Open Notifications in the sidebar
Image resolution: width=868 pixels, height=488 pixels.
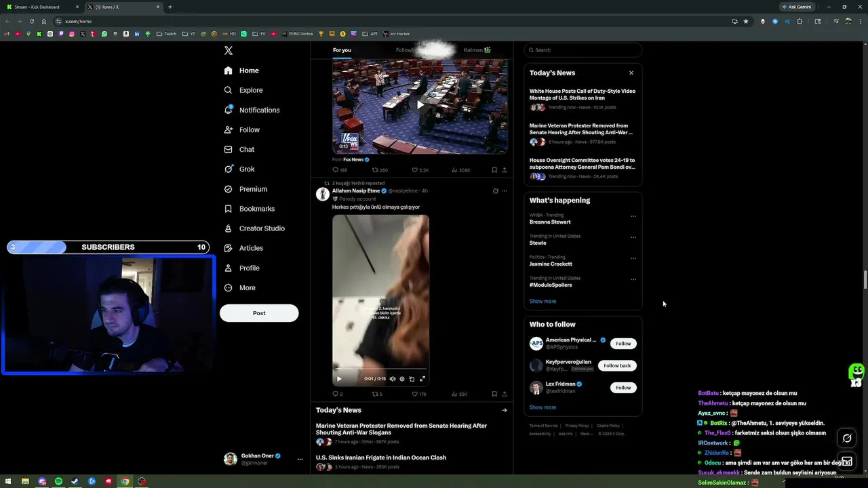click(x=252, y=110)
